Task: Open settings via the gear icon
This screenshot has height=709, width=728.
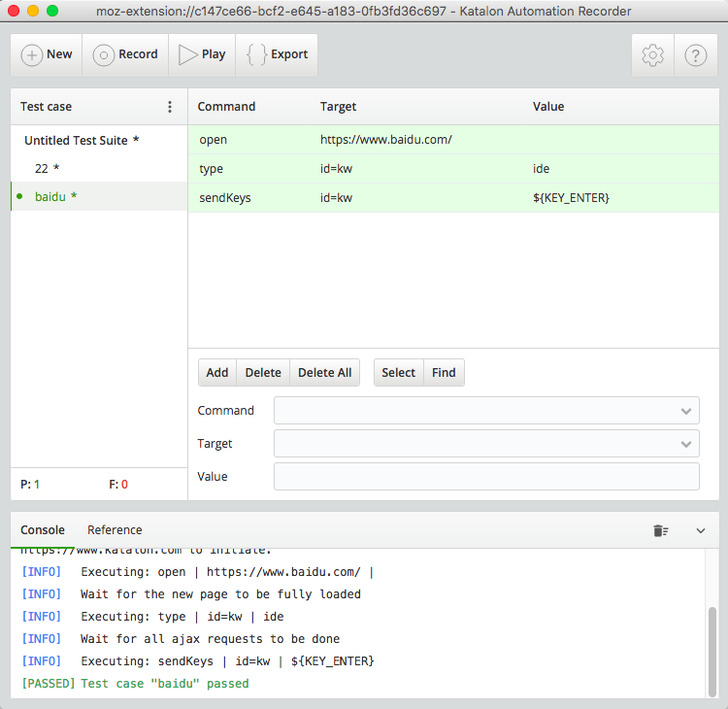Action: [652, 55]
